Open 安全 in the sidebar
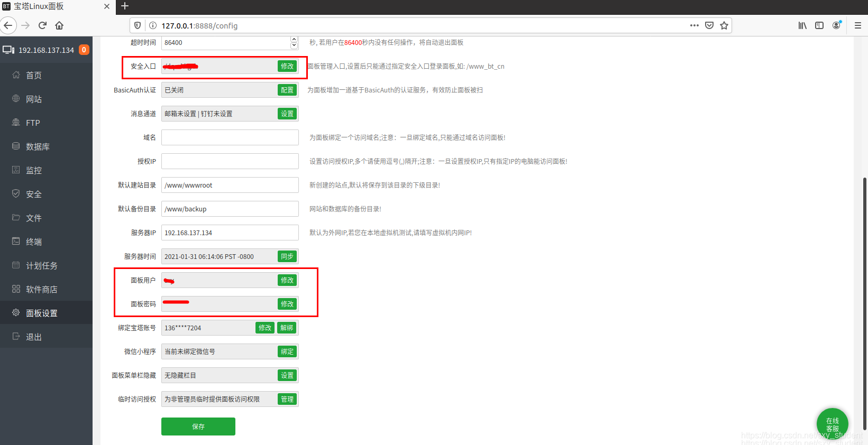 click(46, 194)
